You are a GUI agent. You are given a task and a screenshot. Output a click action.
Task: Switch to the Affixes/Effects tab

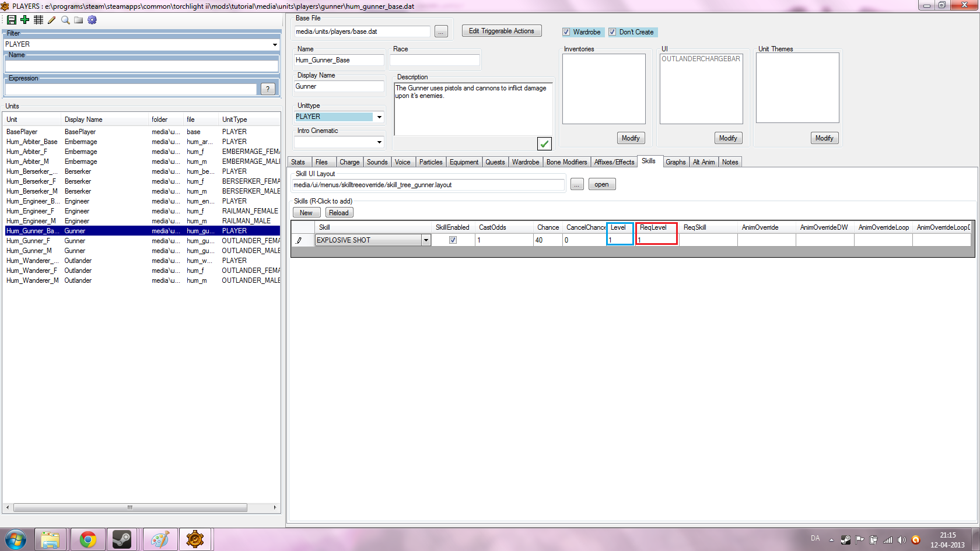[x=614, y=162]
